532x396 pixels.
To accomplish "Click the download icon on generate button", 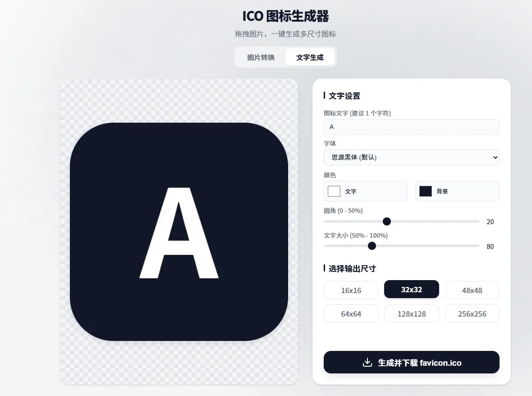I will [x=367, y=363].
